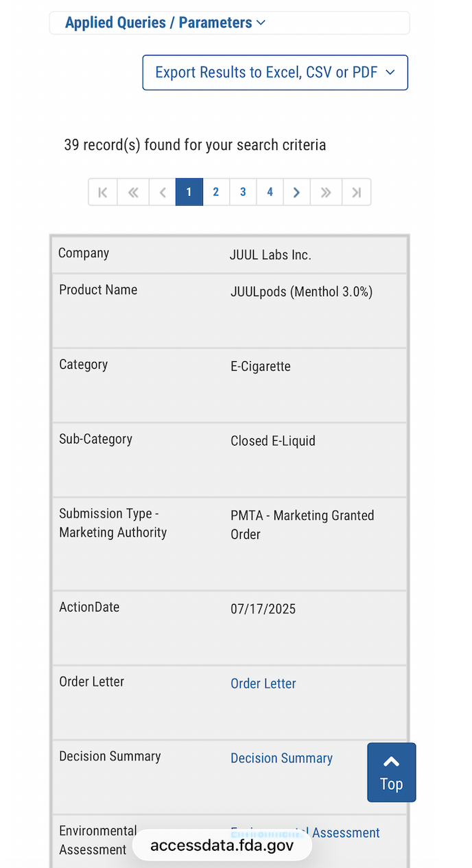Open the Environmental Assessment link
472x868 pixels.
(x=305, y=832)
